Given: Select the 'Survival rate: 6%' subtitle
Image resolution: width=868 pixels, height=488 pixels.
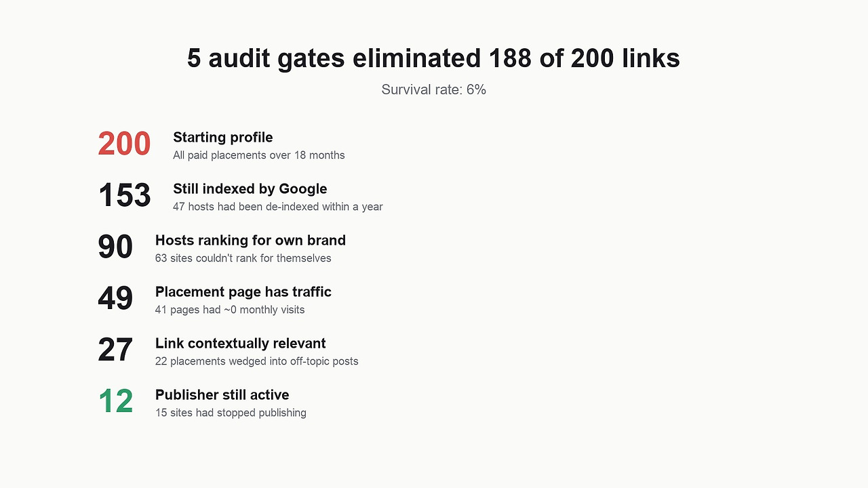Looking at the screenshot, I should (433, 89).
